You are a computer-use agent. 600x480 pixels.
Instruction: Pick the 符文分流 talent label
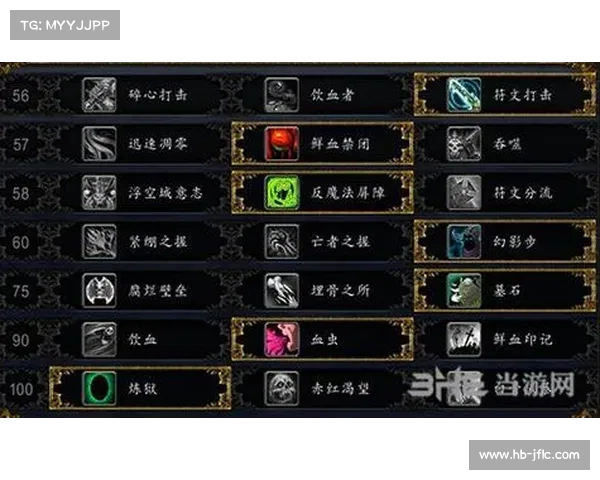(x=523, y=193)
